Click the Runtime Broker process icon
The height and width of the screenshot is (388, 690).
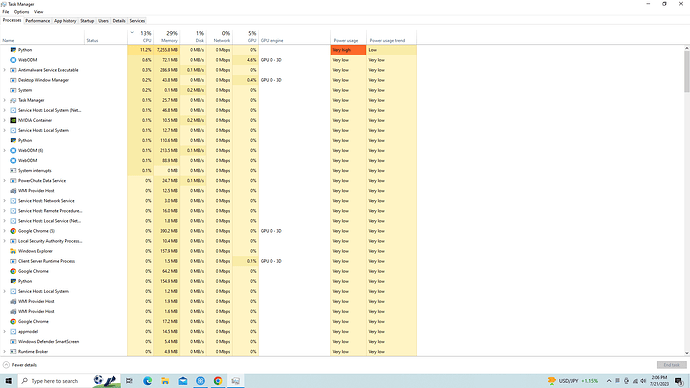[x=13, y=352]
